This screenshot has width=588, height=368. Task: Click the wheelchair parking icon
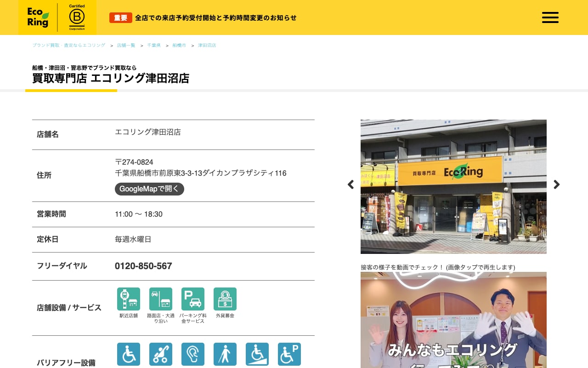[x=289, y=354]
